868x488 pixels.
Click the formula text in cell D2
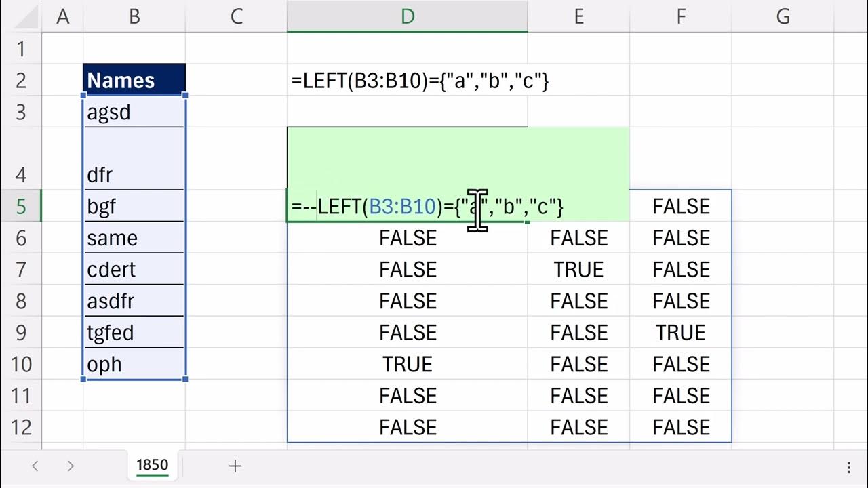[x=420, y=81]
